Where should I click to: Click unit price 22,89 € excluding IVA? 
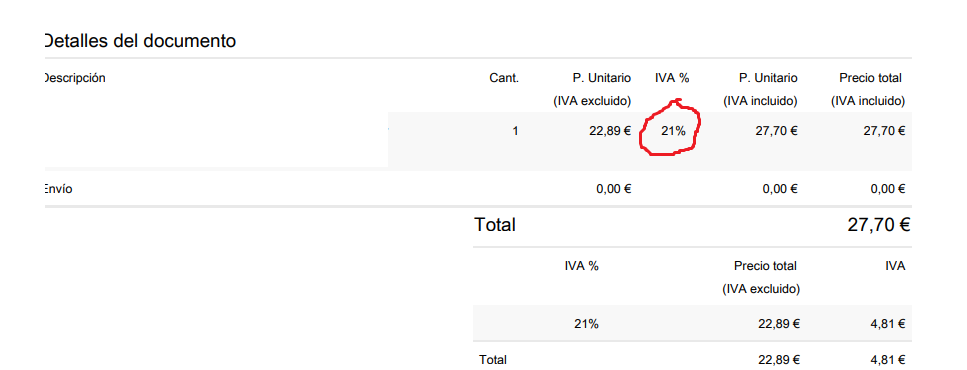[611, 131]
